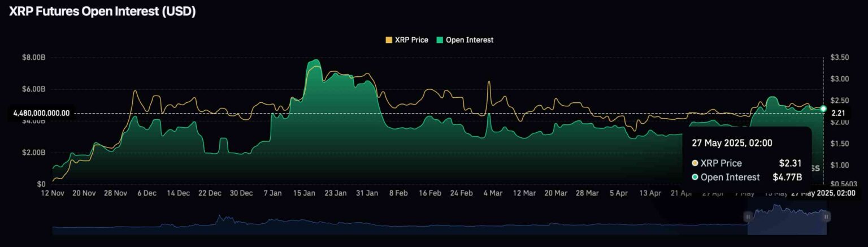Click the '28 Nov' date axis label
This screenshot has height=247, width=868.
pyautogui.click(x=115, y=193)
